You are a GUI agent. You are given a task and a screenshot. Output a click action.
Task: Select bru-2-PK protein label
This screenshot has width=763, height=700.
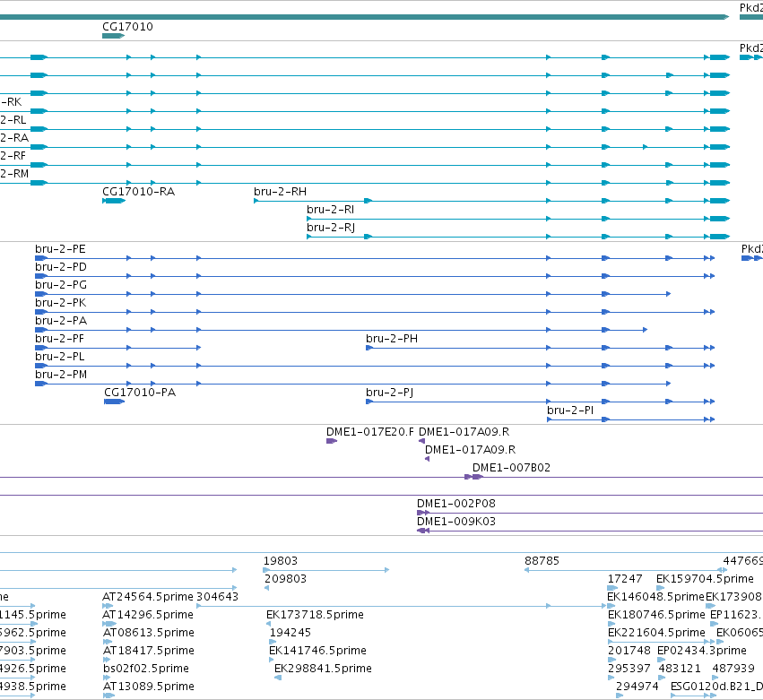(61, 303)
